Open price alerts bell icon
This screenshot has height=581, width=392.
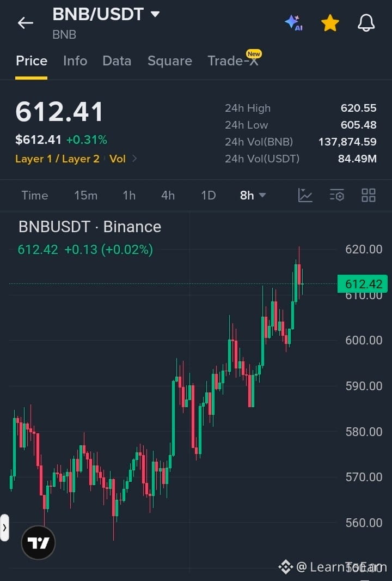(366, 23)
